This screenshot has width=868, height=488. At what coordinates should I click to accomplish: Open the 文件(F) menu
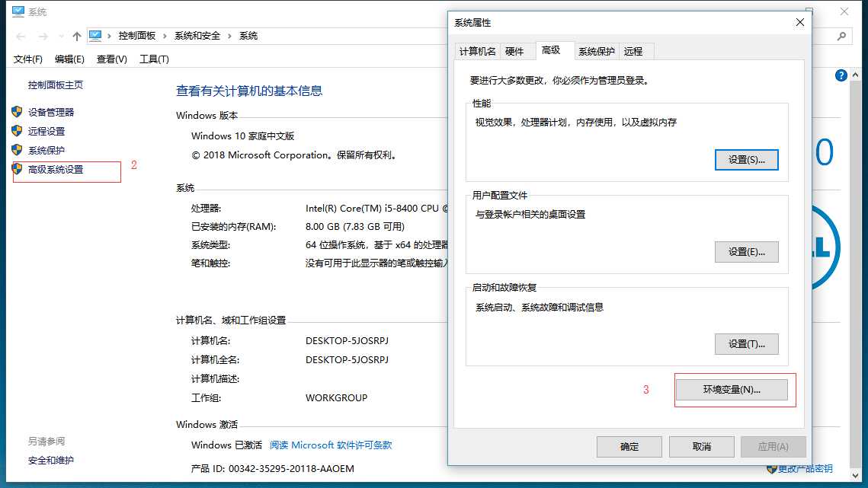tap(27, 59)
